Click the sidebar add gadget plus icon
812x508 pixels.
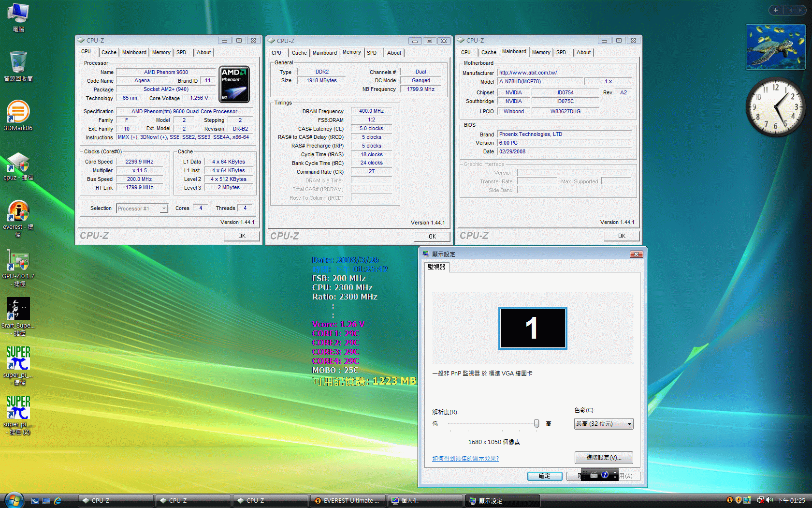776,10
